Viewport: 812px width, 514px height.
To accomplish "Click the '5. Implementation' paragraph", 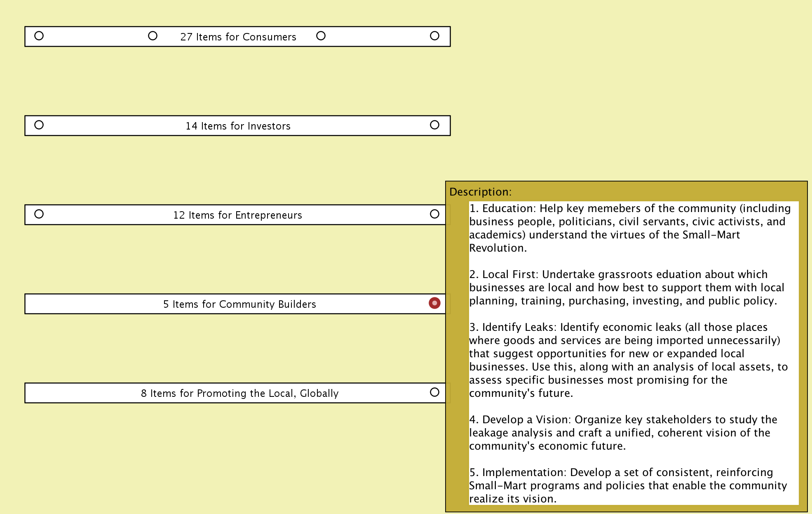I will coord(628,486).
